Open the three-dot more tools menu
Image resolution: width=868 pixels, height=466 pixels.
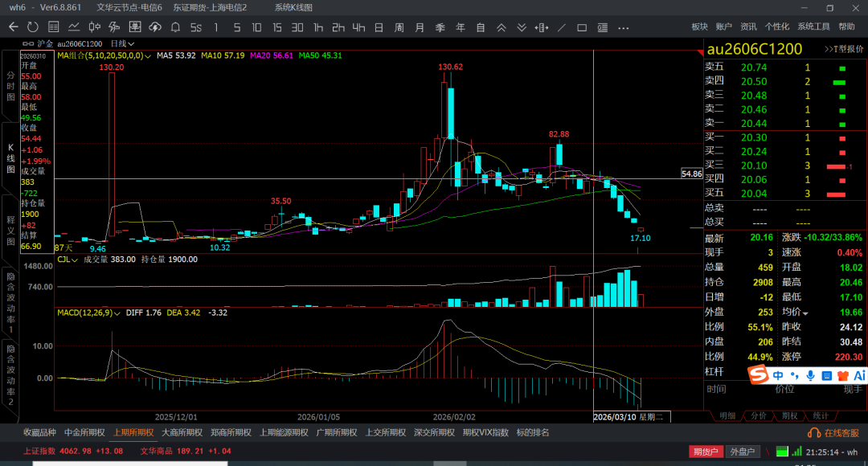coord(622,27)
